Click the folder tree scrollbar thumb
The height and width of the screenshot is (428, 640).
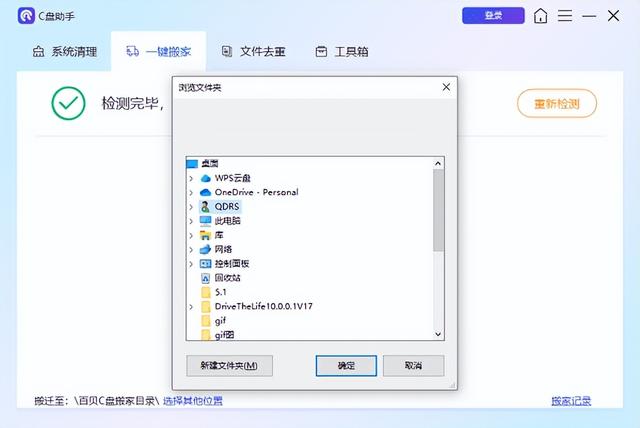tap(438, 210)
